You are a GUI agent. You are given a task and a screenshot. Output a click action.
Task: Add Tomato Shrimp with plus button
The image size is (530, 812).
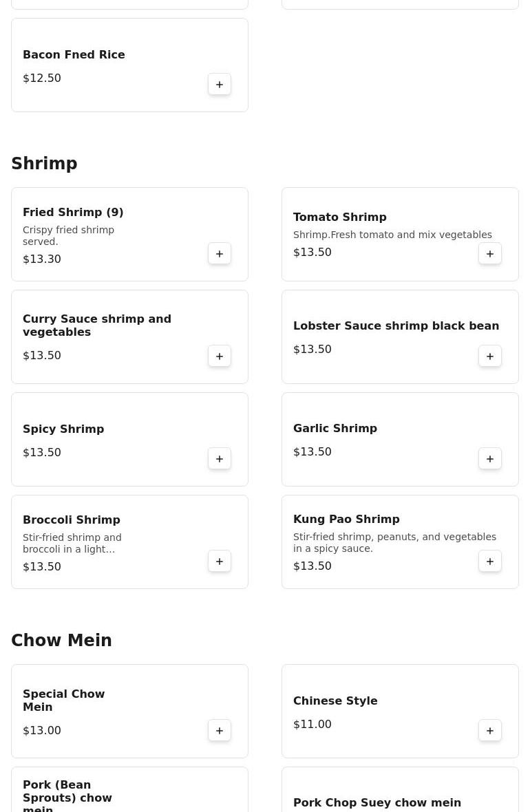(x=490, y=254)
